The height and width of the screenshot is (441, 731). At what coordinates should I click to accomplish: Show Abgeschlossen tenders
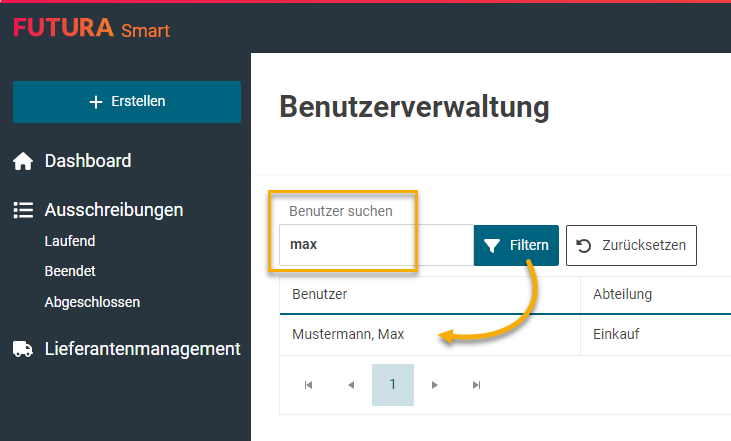point(92,301)
